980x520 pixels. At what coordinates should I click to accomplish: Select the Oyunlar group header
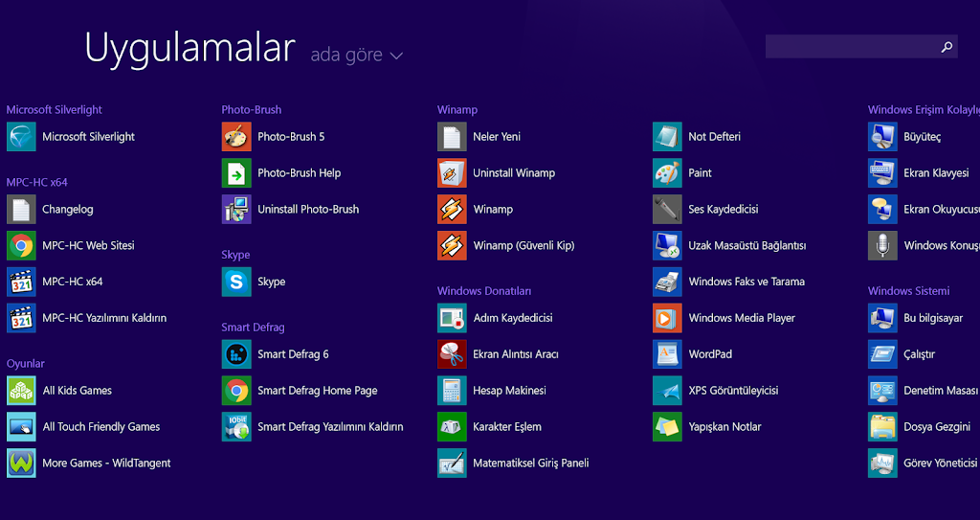[x=26, y=364]
